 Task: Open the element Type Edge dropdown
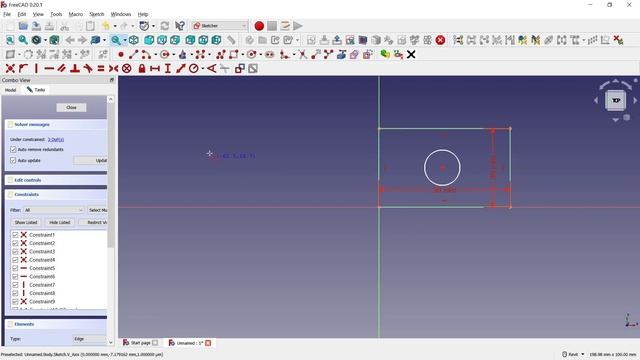(89, 339)
